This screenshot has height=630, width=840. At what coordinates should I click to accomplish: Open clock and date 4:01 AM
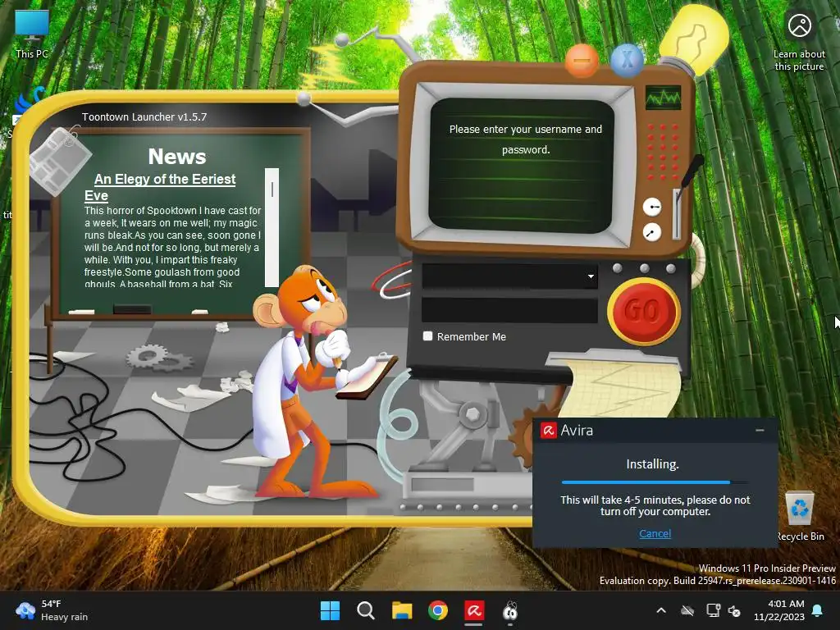(x=779, y=610)
